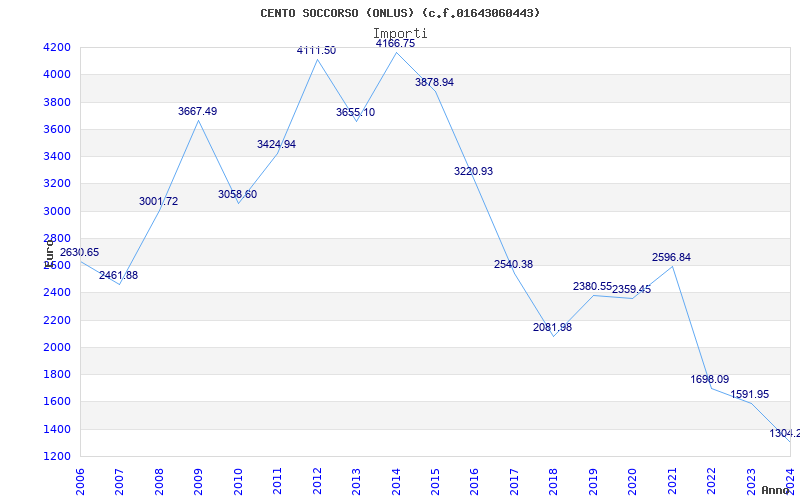Click the 3655.10 value label

point(356,113)
